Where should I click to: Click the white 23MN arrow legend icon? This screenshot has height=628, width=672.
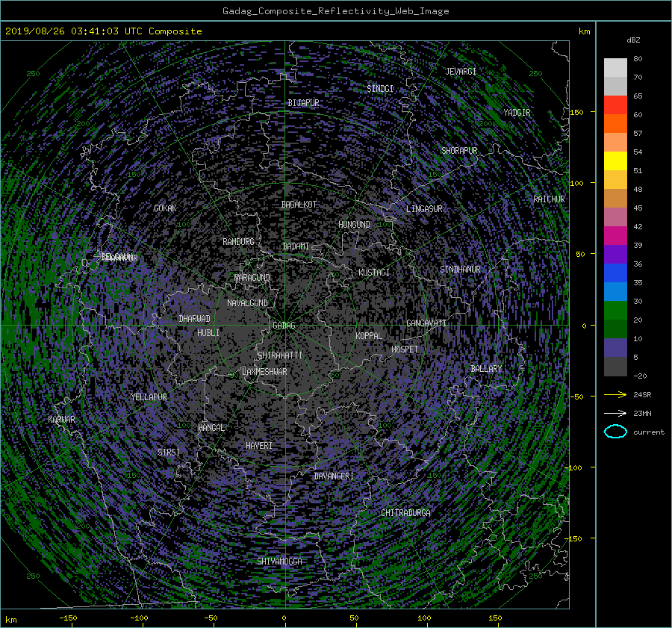click(615, 413)
